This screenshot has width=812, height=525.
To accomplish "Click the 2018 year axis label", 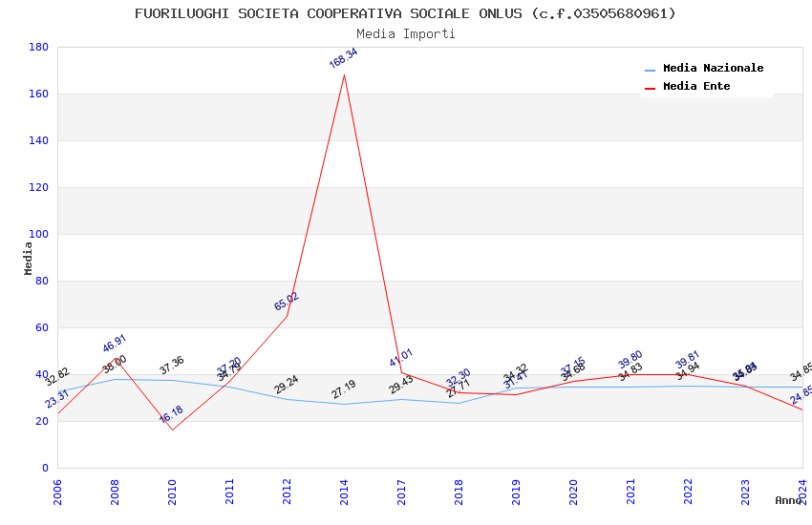I will point(459,492).
